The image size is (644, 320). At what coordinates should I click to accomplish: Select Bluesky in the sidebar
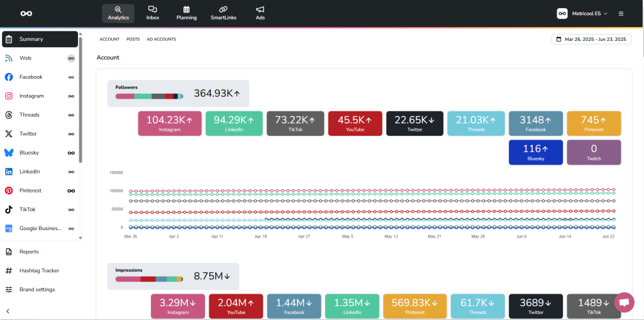30,153
